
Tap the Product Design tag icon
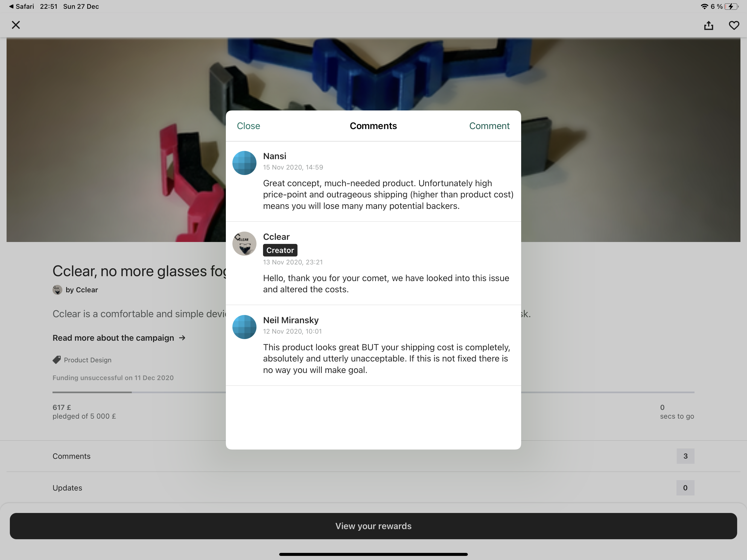(57, 360)
